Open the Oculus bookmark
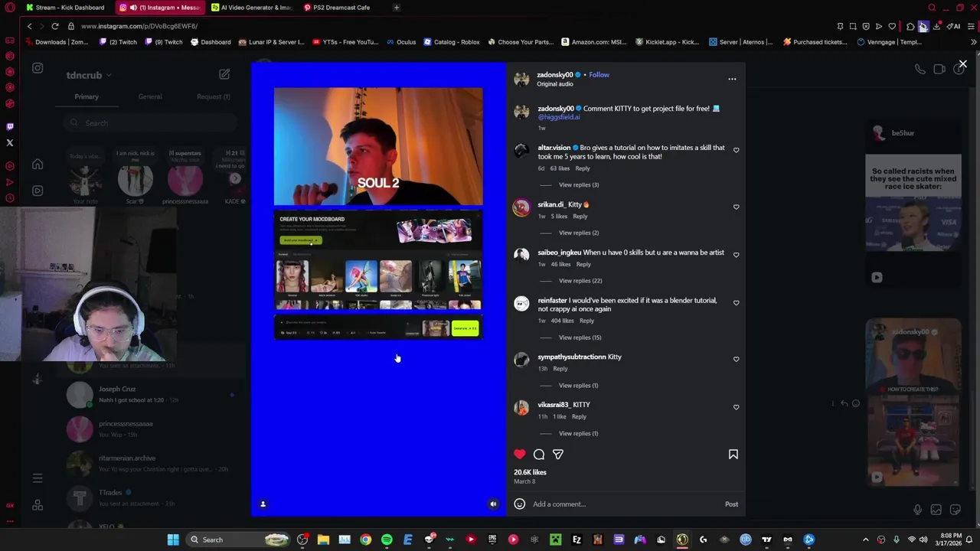This screenshot has width=980, height=551. pos(401,42)
